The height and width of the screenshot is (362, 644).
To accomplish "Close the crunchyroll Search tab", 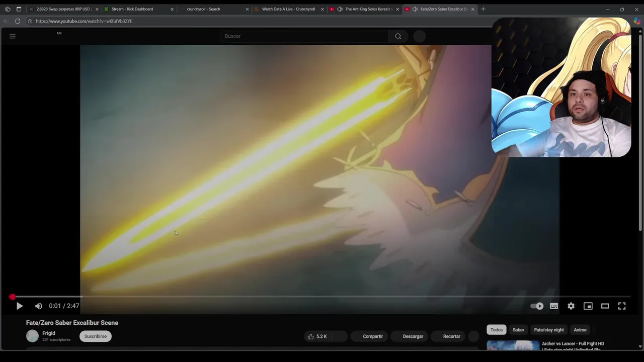I will click(x=247, y=9).
